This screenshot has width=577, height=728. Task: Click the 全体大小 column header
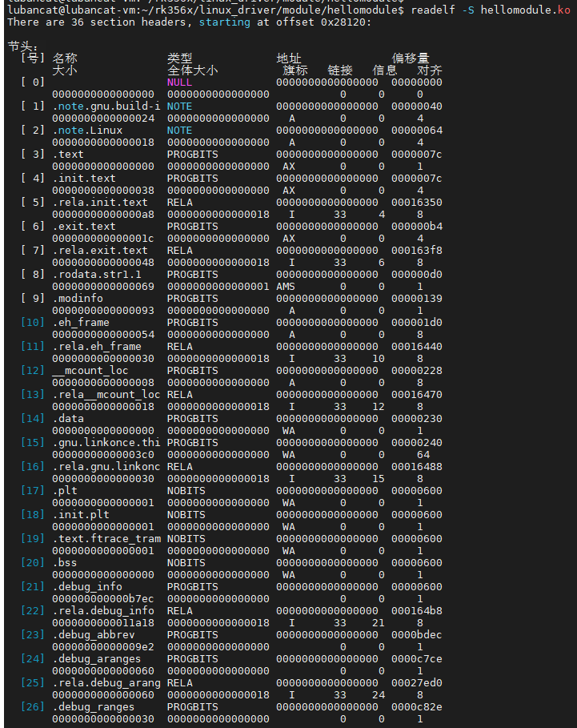pos(193,70)
